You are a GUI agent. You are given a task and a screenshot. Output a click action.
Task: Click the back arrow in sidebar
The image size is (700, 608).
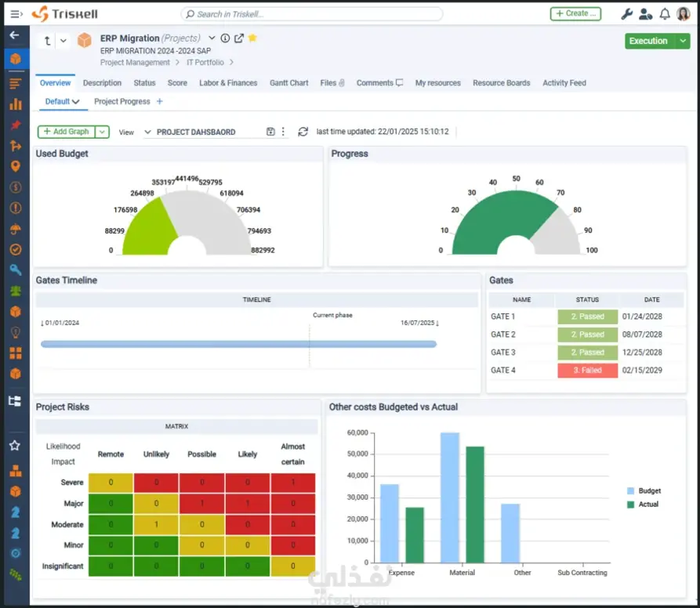point(14,34)
